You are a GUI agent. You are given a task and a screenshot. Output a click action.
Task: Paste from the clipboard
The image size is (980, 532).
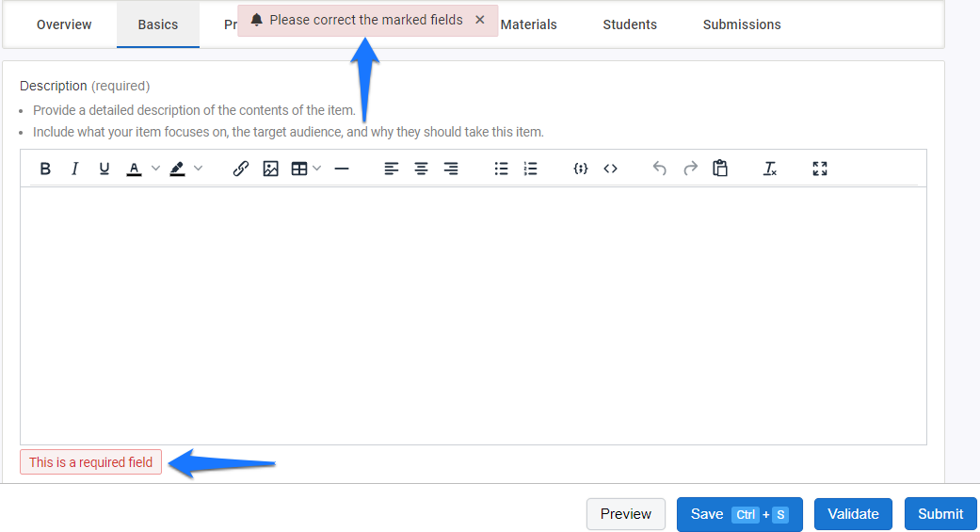pyautogui.click(x=720, y=169)
